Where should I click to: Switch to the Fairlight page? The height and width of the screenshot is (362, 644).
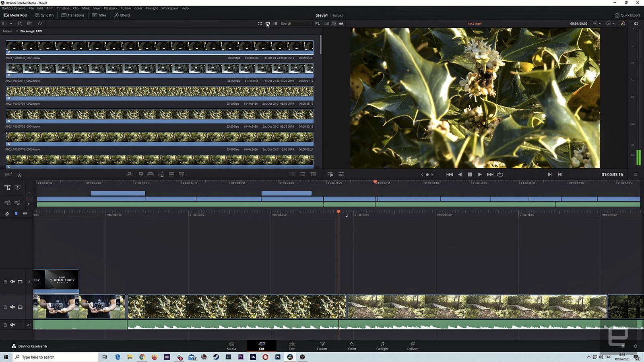coord(382,346)
